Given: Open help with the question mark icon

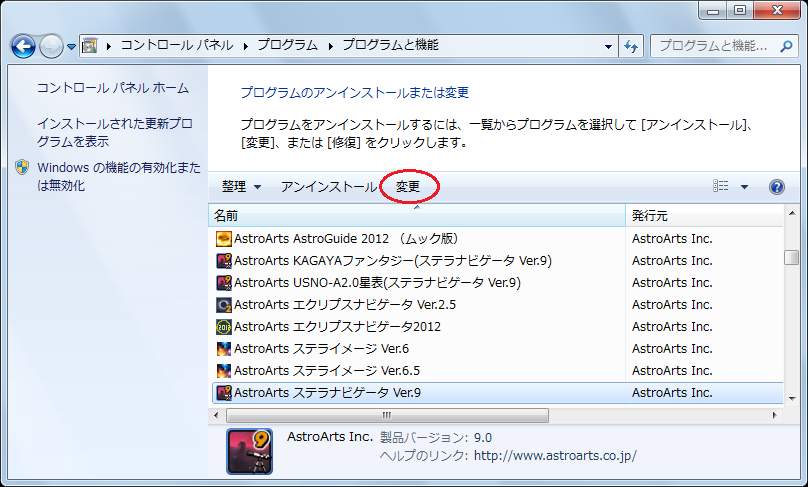Looking at the screenshot, I should point(777,187).
